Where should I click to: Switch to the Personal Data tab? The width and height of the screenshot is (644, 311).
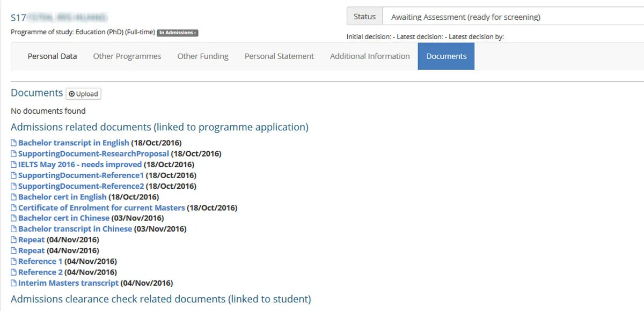click(x=52, y=56)
